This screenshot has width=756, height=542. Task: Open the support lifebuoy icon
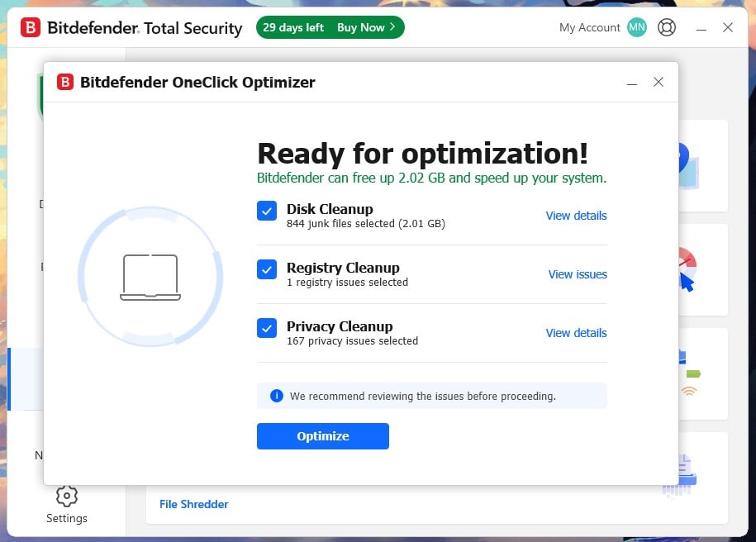[666, 27]
